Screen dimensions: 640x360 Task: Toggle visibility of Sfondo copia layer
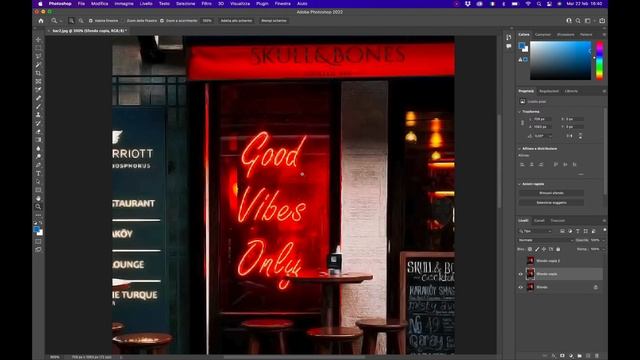[520, 274]
